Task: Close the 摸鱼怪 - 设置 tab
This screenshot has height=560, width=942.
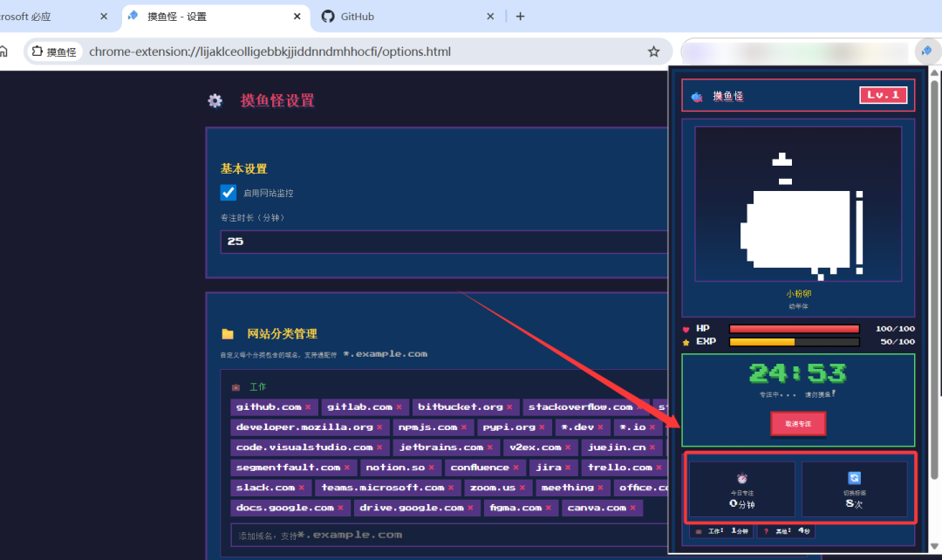Action: pos(297,17)
